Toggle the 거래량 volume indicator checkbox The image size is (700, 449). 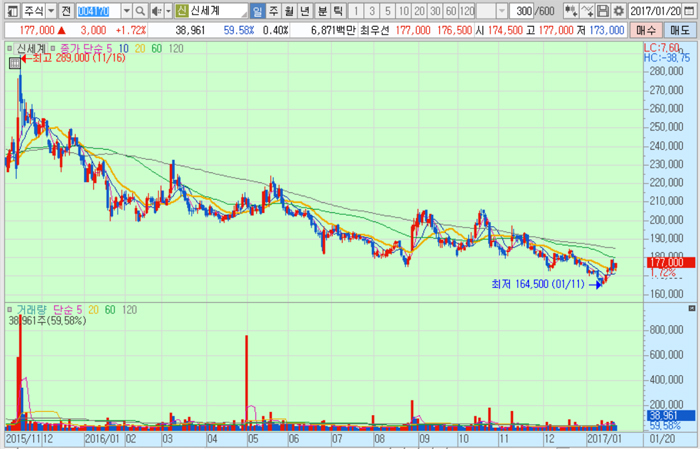pos(10,311)
